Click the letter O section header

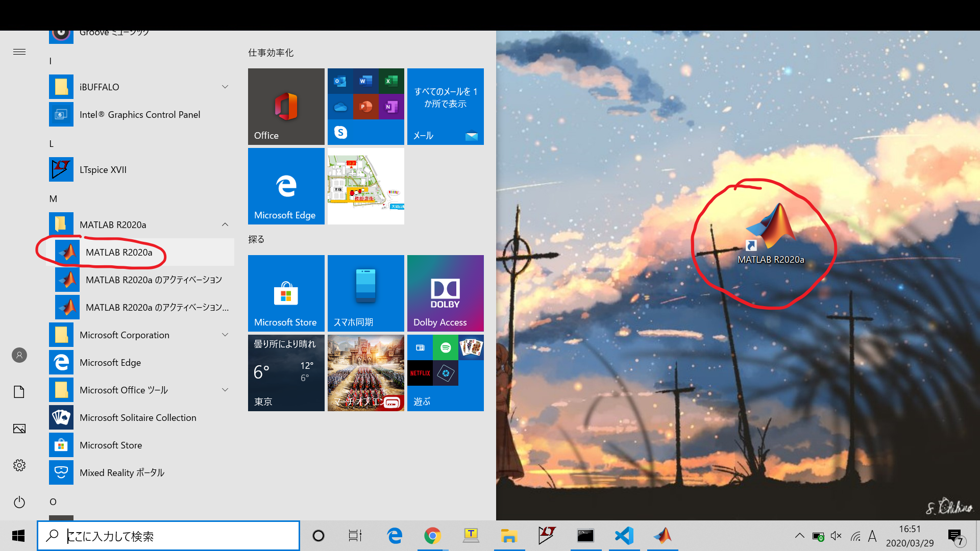[53, 502]
